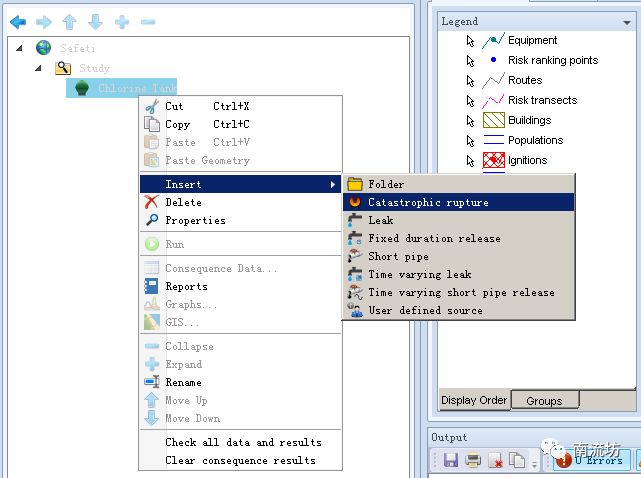Insert a Catastrophic rupture scenario

pos(459,202)
